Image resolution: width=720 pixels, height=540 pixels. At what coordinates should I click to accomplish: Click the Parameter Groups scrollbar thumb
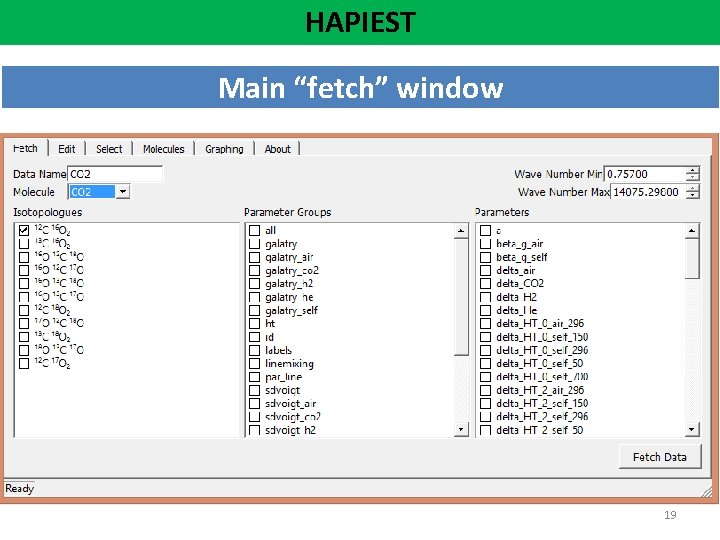(x=461, y=297)
